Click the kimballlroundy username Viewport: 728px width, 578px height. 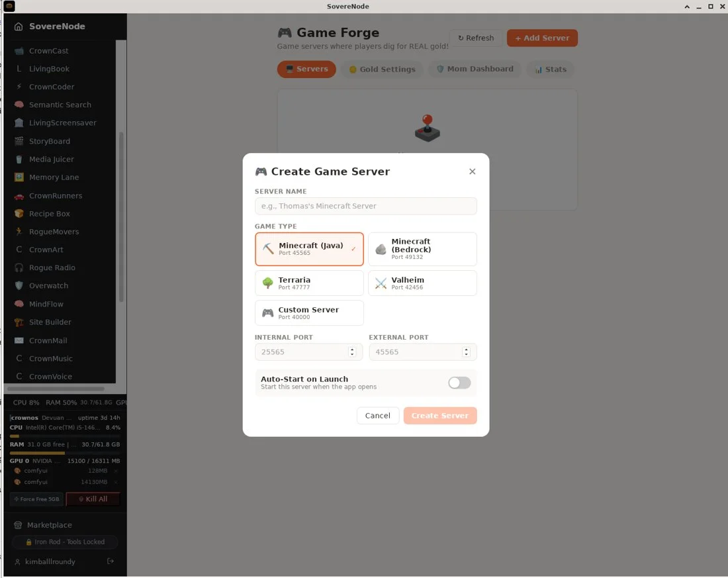50,561
